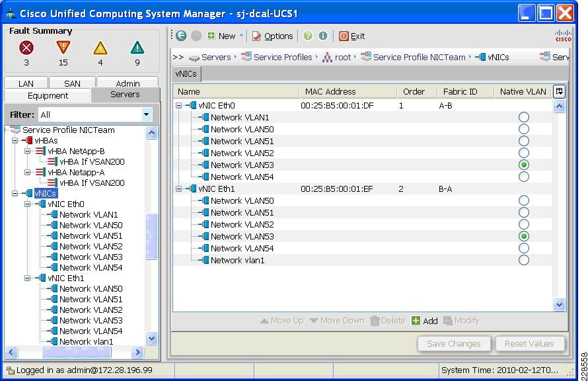Set VLAN1 as native VLAN under Eth0
The height and width of the screenshot is (381, 588).
[x=524, y=117]
